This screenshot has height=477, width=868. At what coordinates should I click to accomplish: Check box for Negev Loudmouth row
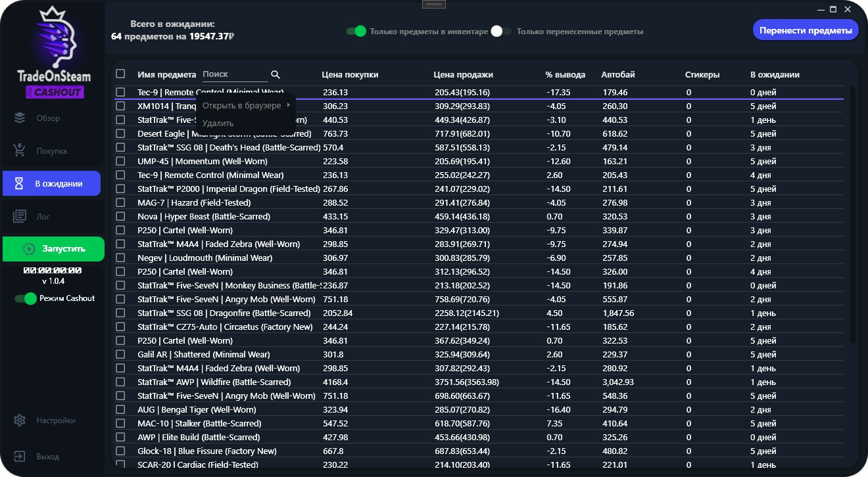coord(120,258)
